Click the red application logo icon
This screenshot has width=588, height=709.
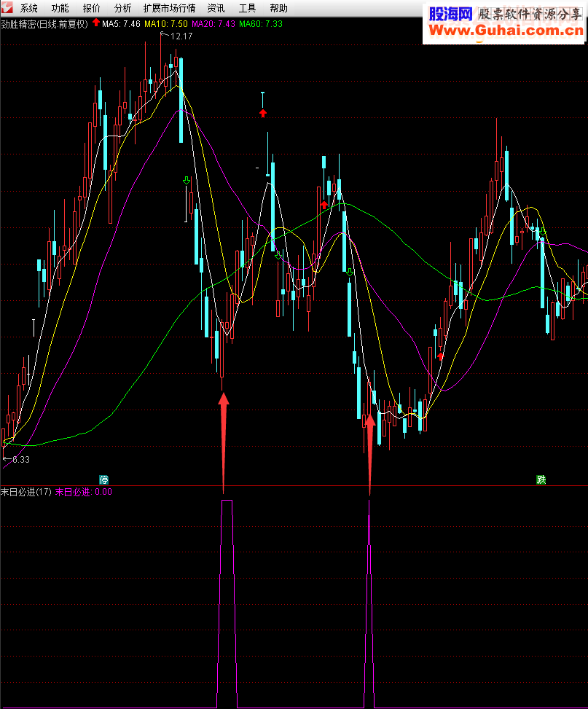7,7
